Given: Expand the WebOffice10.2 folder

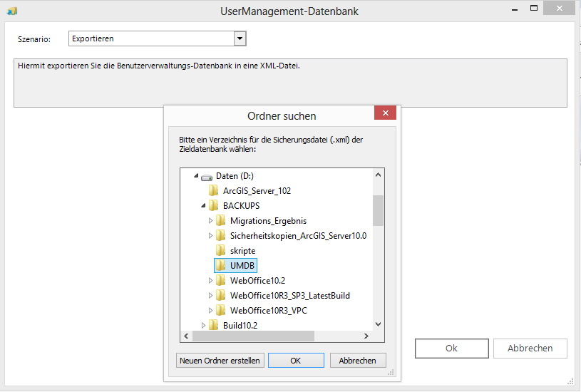Looking at the screenshot, I should pyautogui.click(x=210, y=281).
